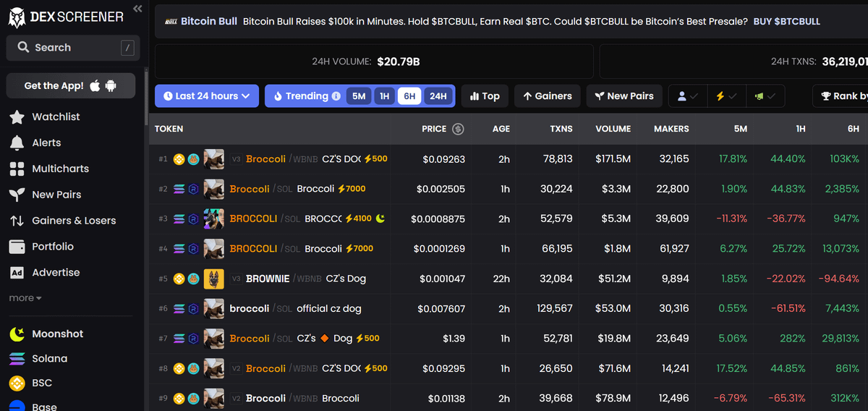Click the Get the App! button

pos(70,85)
